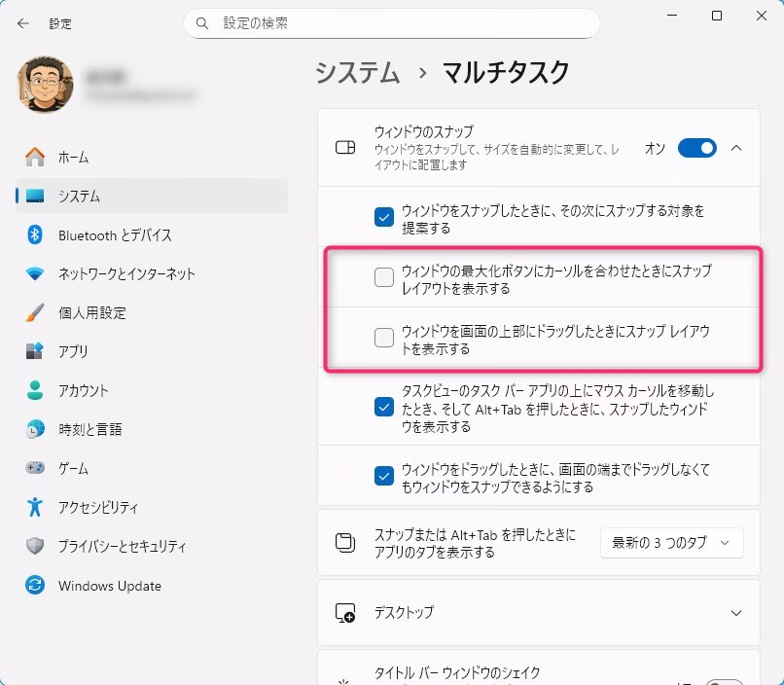Enable checkbox for maximize button snap layouts
The image size is (784, 685).
coord(384,278)
